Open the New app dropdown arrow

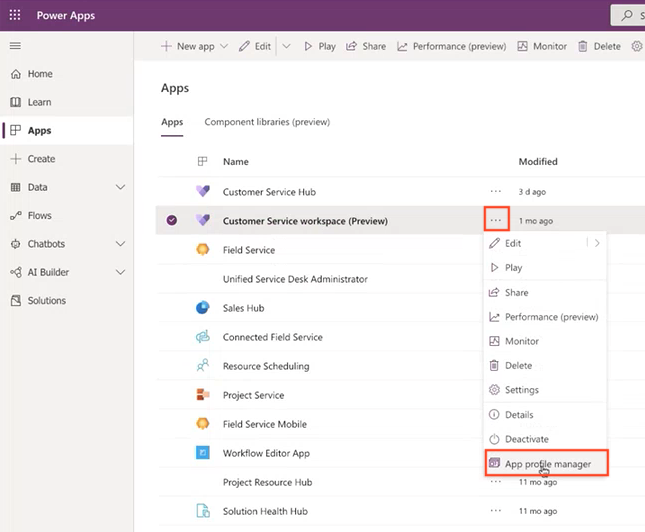[224, 46]
